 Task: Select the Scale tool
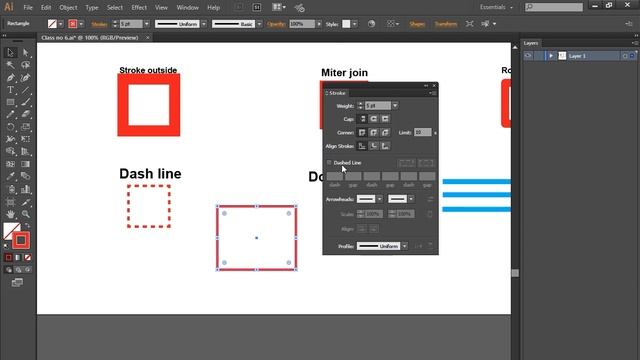(25, 127)
